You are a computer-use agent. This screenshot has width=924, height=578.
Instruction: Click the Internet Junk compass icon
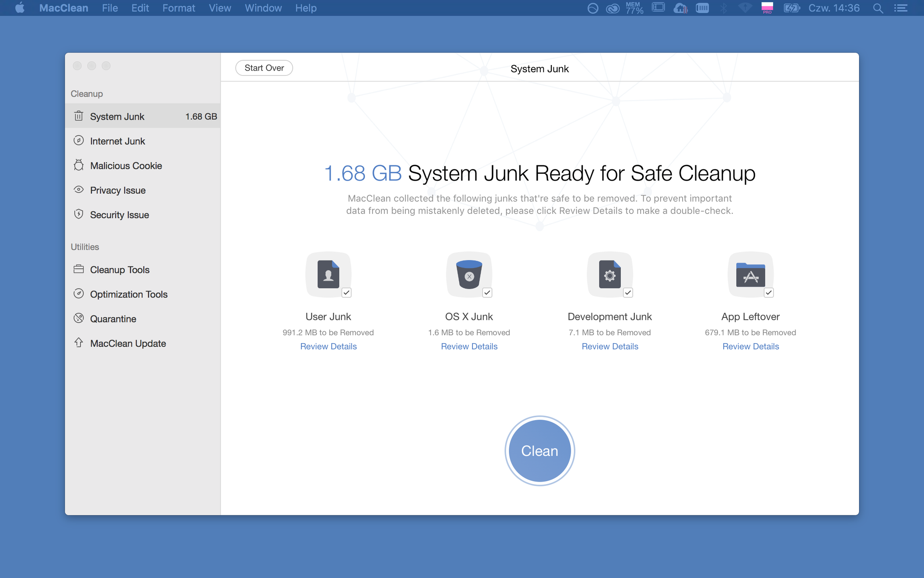79,140
